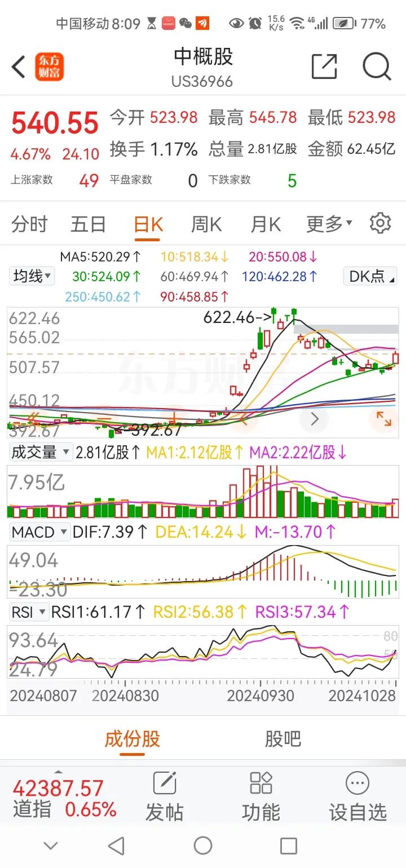Open the 成交量 indicator dropdown

pyautogui.click(x=41, y=452)
